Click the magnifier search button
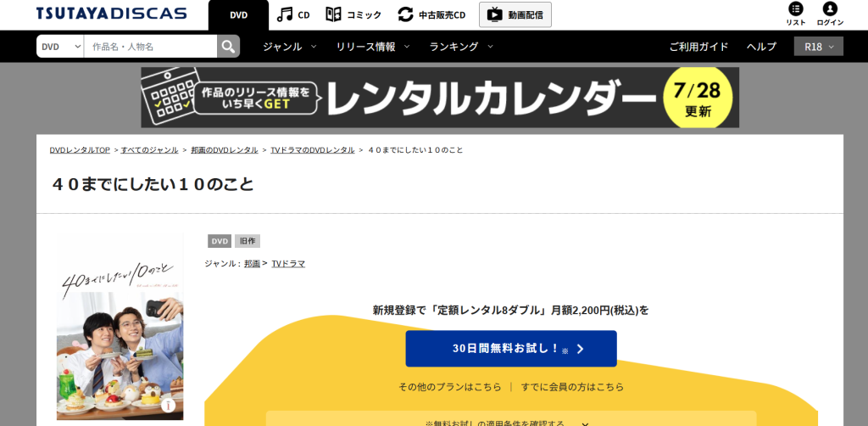The height and width of the screenshot is (426, 868). click(x=228, y=47)
